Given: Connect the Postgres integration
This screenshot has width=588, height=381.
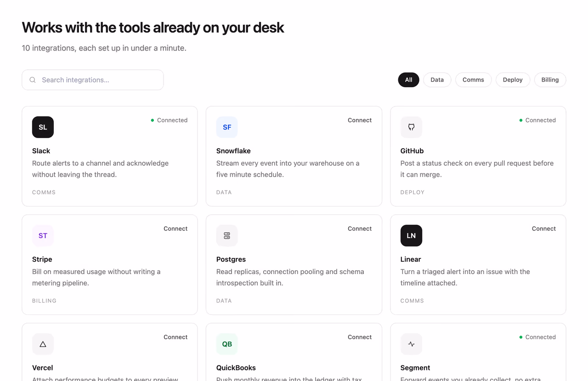Looking at the screenshot, I should click(360, 229).
